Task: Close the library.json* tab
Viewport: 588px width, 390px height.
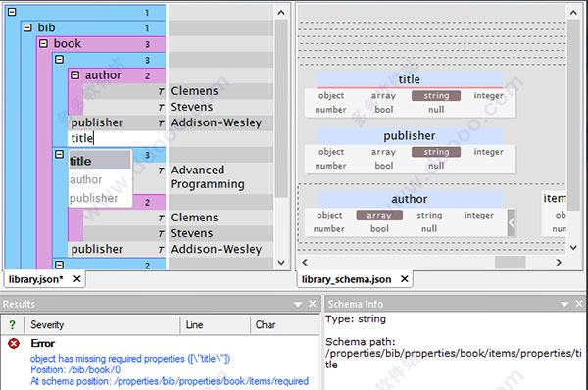Action: tap(76, 279)
